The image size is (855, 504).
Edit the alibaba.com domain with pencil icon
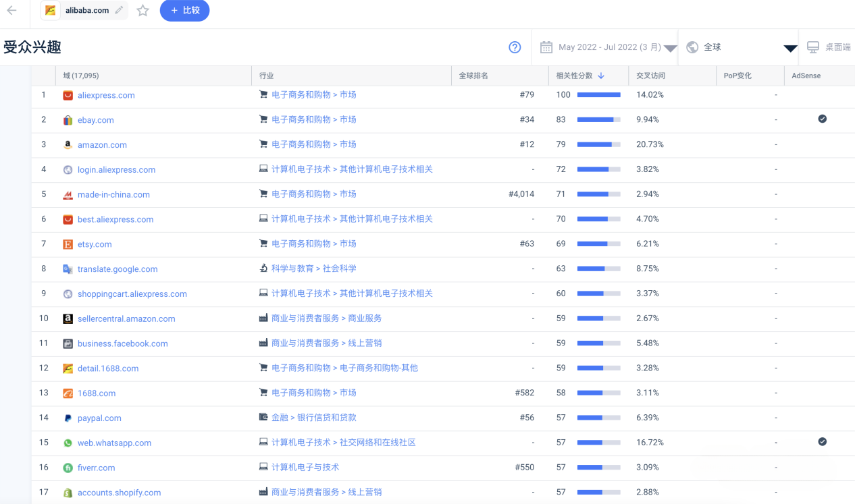[120, 10]
